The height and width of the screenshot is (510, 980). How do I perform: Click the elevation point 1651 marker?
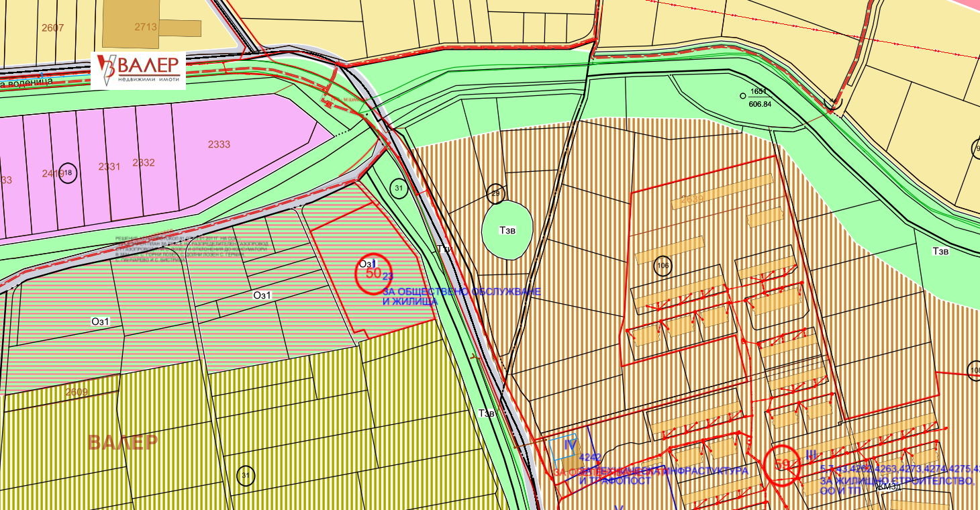(x=742, y=96)
